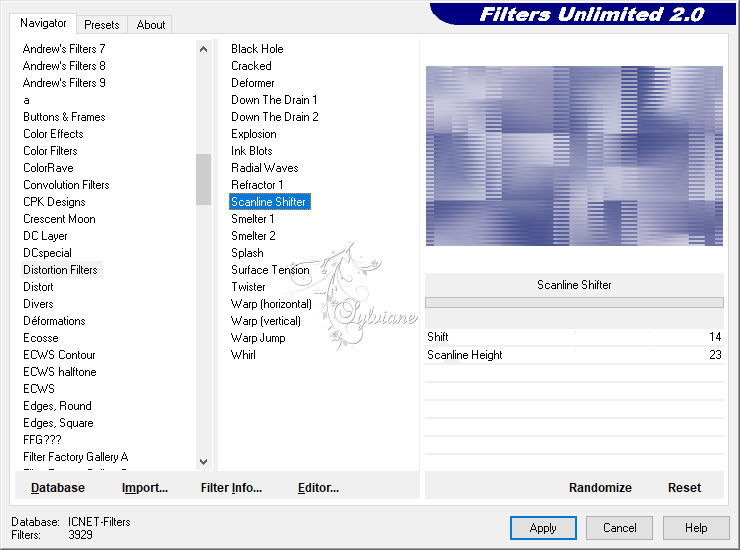This screenshot has width=740, height=550.
Task: Choose the Radial Waves filter
Action: click(265, 168)
